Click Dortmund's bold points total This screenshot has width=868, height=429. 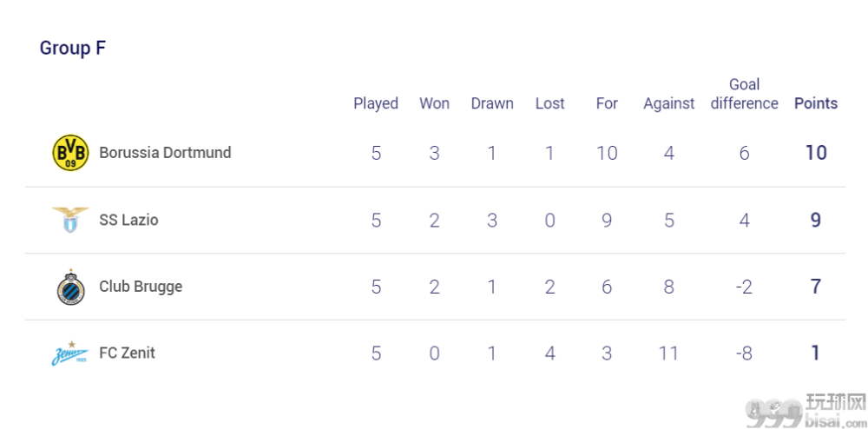point(816,153)
